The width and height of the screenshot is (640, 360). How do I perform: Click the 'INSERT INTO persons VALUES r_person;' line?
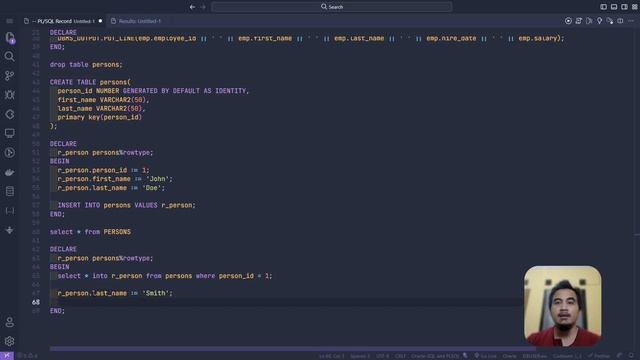point(127,205)
